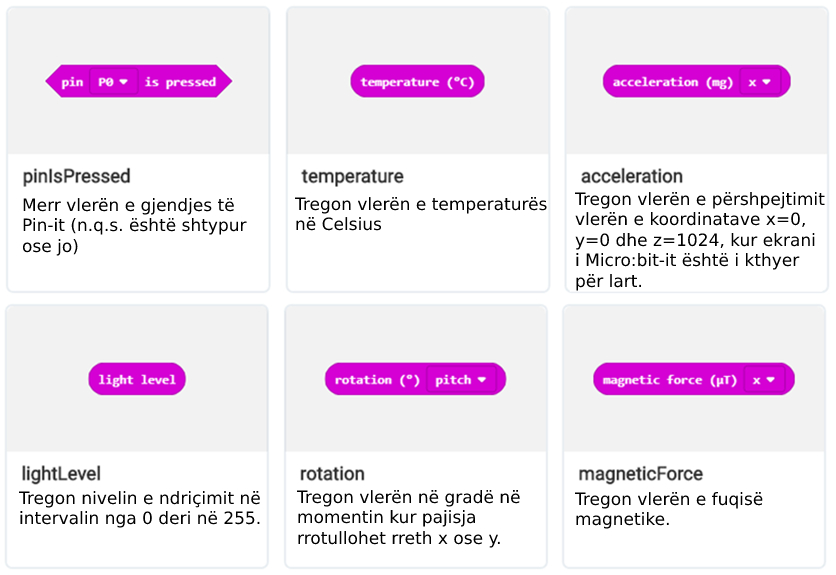Click the pin is pressed block

[72, 82]
